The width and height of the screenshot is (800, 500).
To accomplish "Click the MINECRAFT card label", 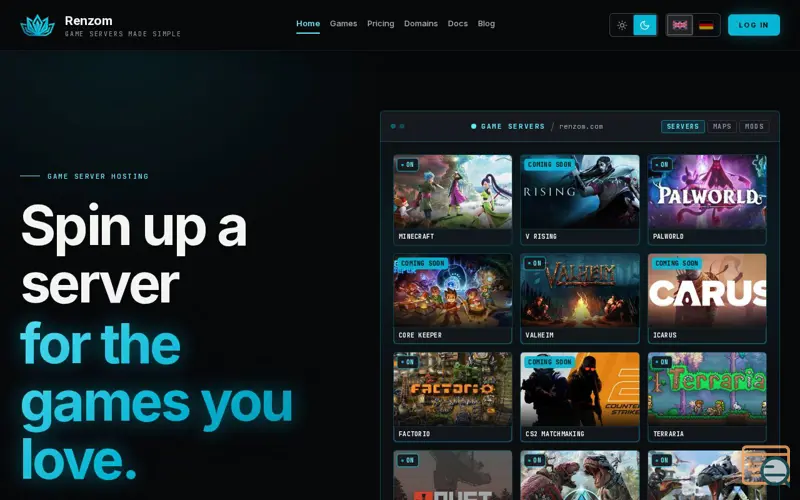I will (x=416, y=236).
